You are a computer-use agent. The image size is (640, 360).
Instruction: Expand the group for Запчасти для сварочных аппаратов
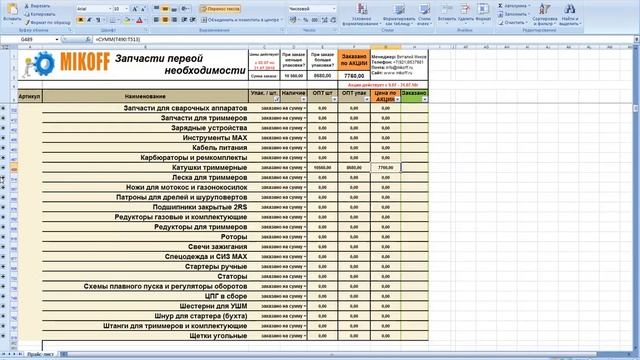click(3, 108)
